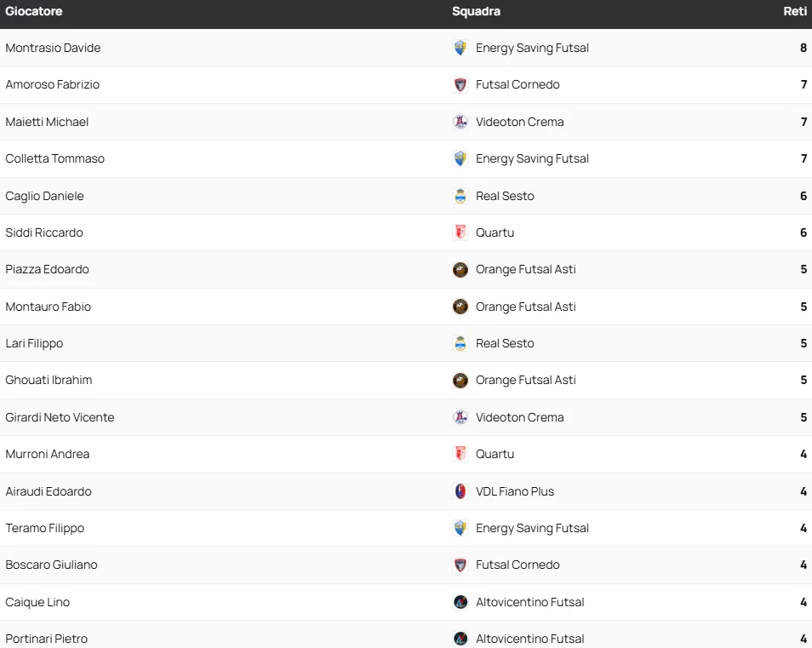The width and height of the screenshot is (812, 648).
Task: Click Orange Futsal Asti logo in Piazza Edoardo row
Action: [x=460, y=270]
